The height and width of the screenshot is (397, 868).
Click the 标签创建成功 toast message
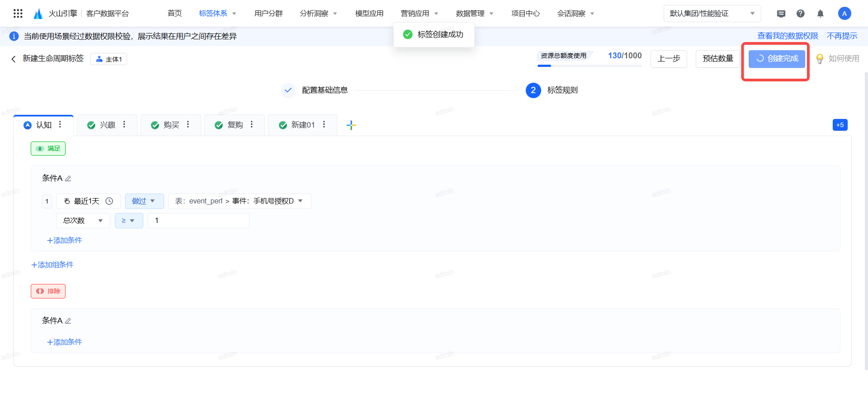434,34
